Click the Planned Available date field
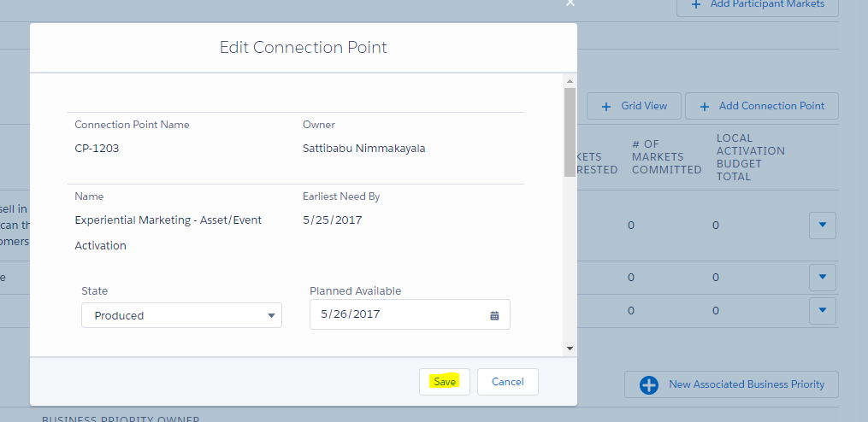This screenshot has width=868, height=422. (398, 314)
